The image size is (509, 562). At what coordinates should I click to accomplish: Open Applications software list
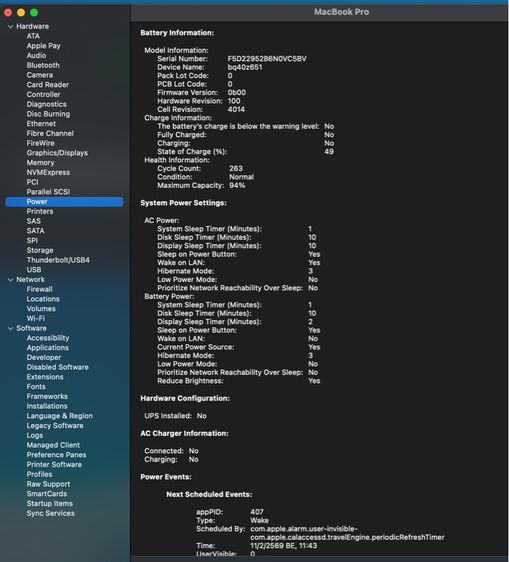tap(48, 348)
